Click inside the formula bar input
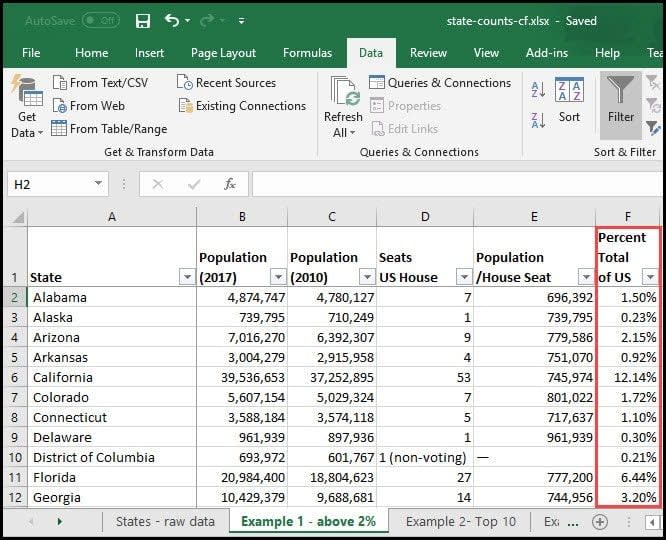 click(x=457, y=184)
